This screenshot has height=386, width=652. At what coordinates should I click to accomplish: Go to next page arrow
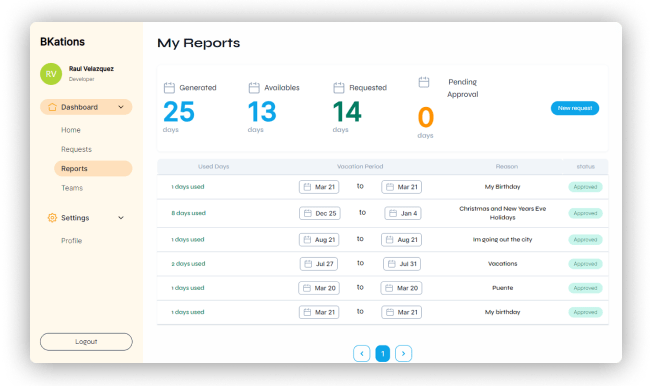click(403, 354)
